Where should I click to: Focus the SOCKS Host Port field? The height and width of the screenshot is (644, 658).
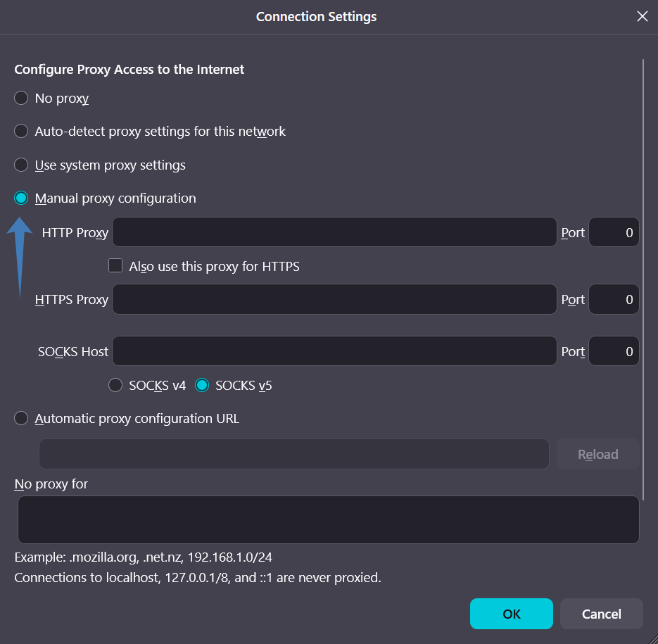pos(613,351)
